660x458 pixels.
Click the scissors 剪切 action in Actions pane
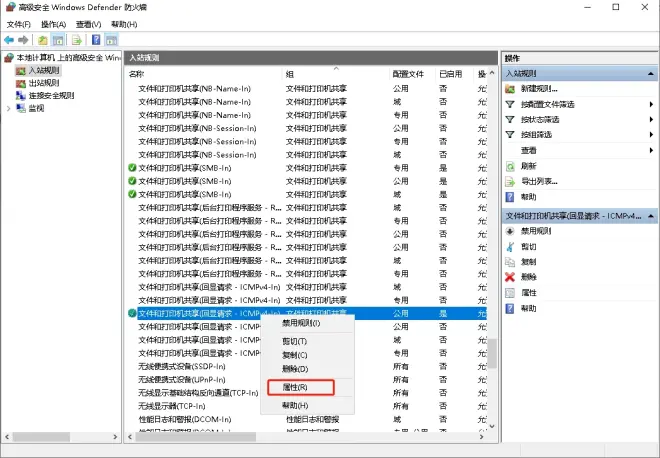tap(528, 246)
